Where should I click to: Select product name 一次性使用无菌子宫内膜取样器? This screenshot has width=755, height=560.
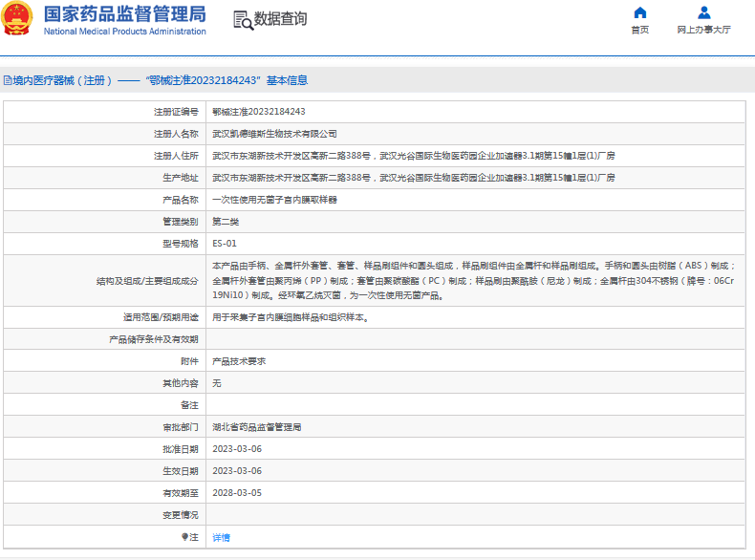pos(274,200)
